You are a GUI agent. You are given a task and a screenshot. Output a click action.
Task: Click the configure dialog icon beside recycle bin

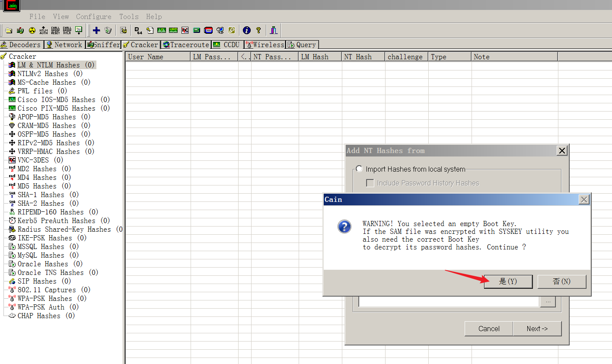124,30
